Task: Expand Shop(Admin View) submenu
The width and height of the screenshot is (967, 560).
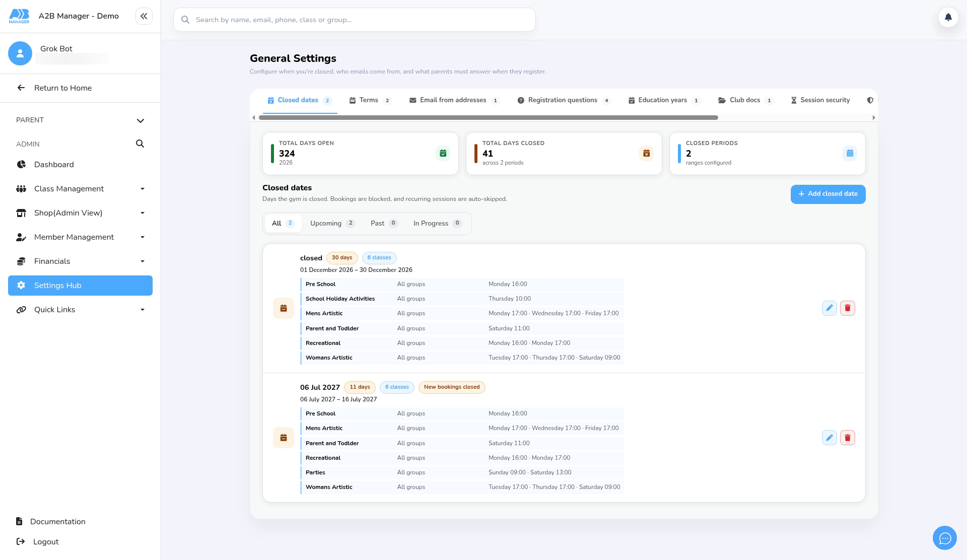Action: tap(143, 213)
